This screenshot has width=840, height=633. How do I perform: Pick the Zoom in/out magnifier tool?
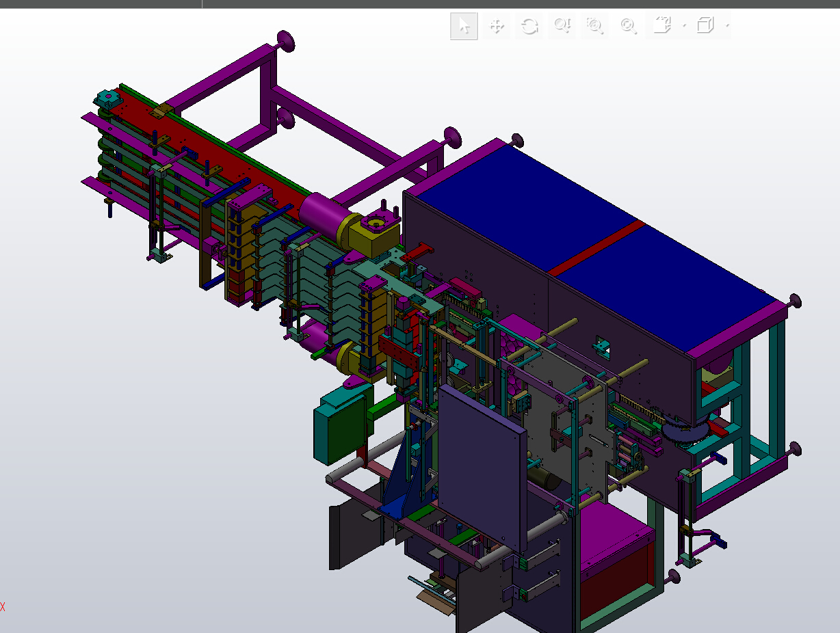pos(562,26)
